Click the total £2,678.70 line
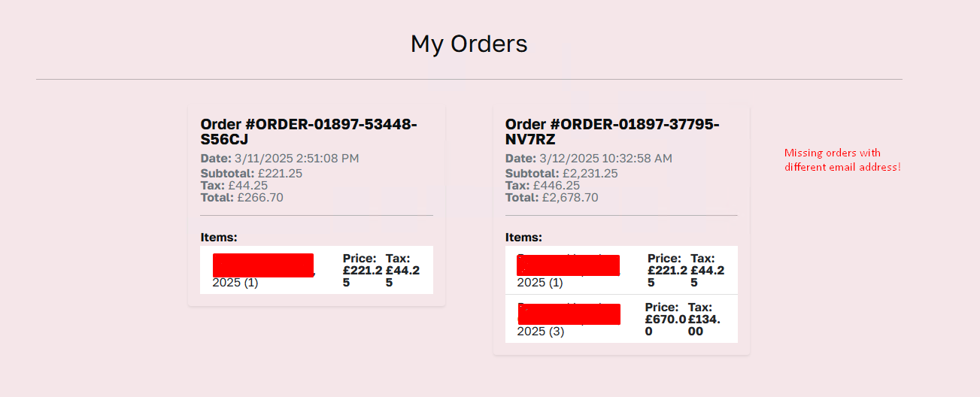Image resolution: width=980 pixels, height=397 pixels. 552,198
